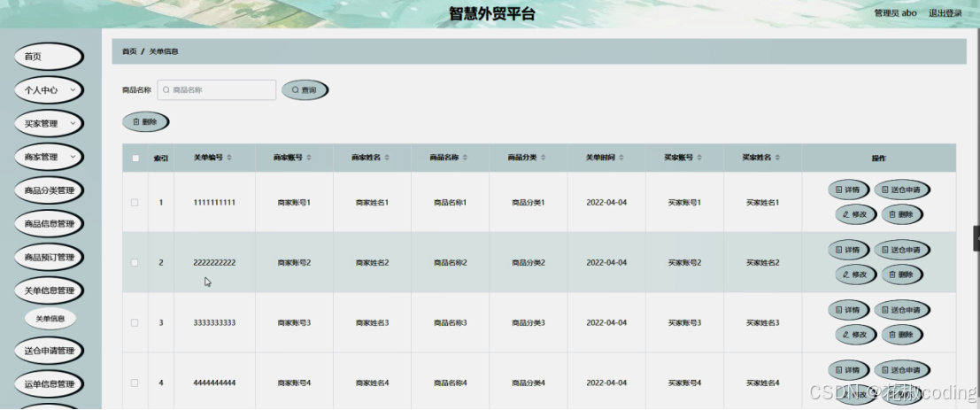
Task: Click 退出登录 in header
Action: pyautogui.click(x=945, y=13)
